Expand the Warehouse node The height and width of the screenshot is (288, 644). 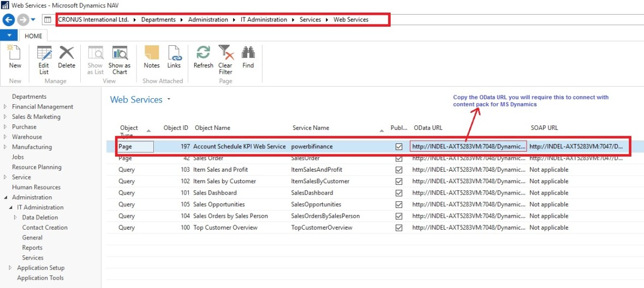coord(5,136)
